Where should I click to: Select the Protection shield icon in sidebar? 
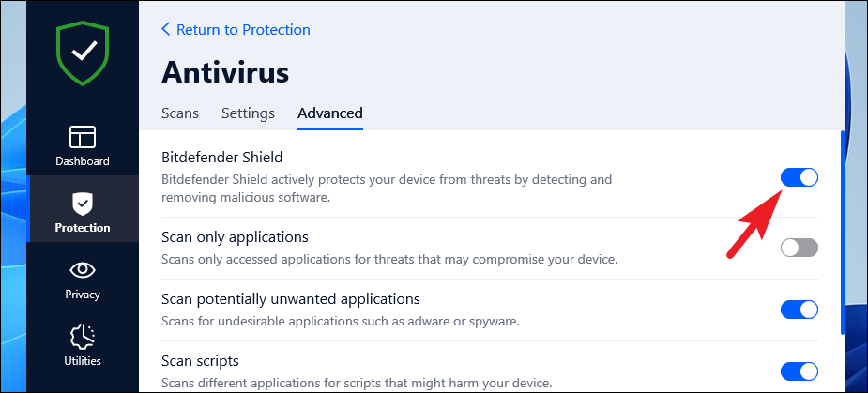[83, 202]
